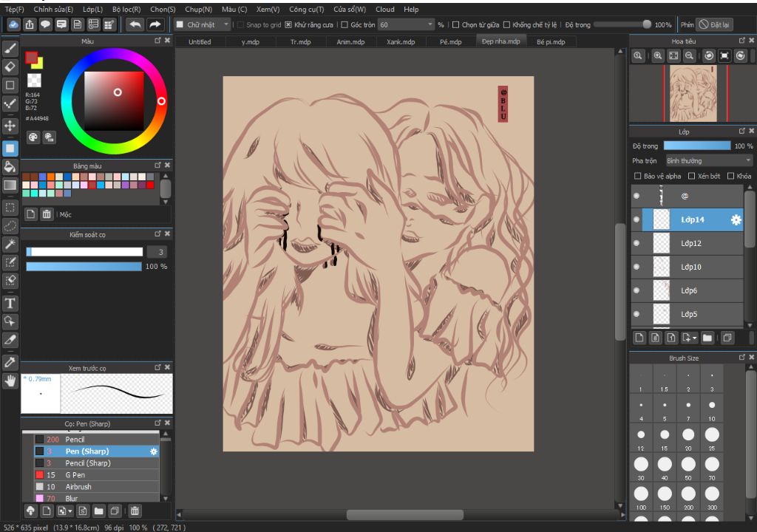Click the duplicate layer icon

click(727, 338)
